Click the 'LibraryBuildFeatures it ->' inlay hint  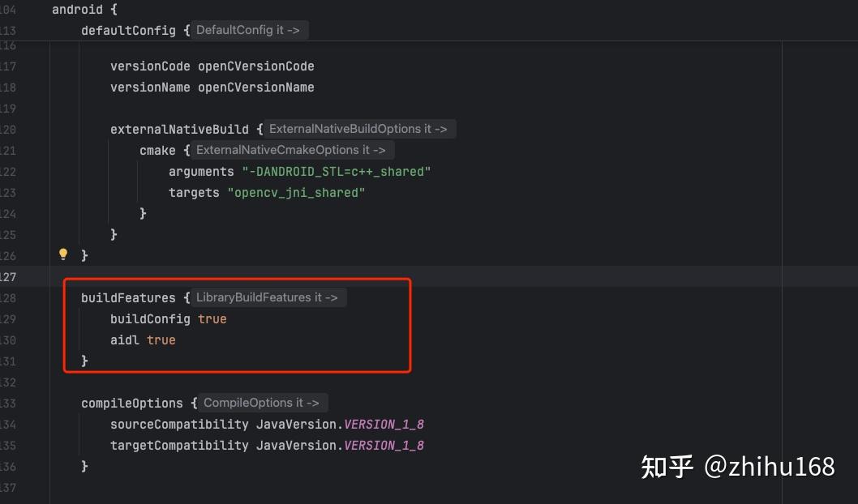pyautogui.click(x=267, y=297)
